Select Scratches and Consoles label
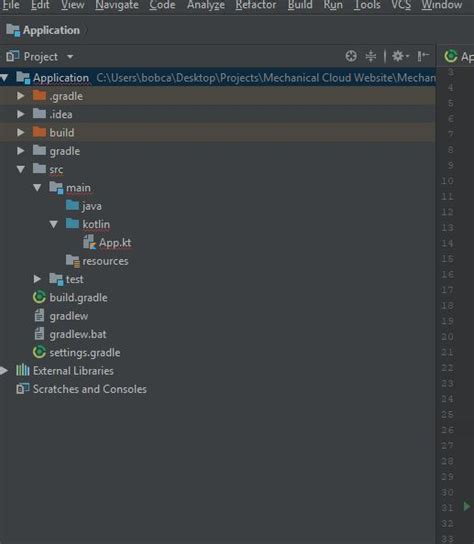474x544 pixels. point(90,389)
